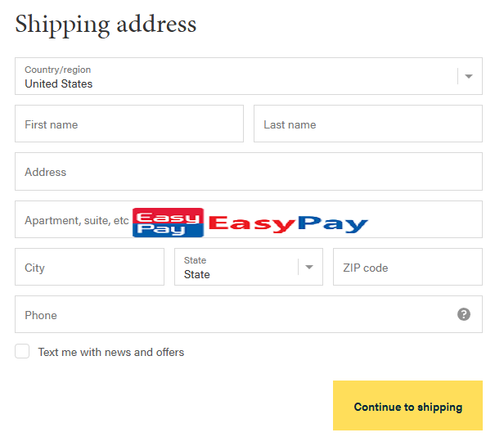Click the State select box value
The height and width of the screenshot is (446, 504).
[x=197, y=274]
